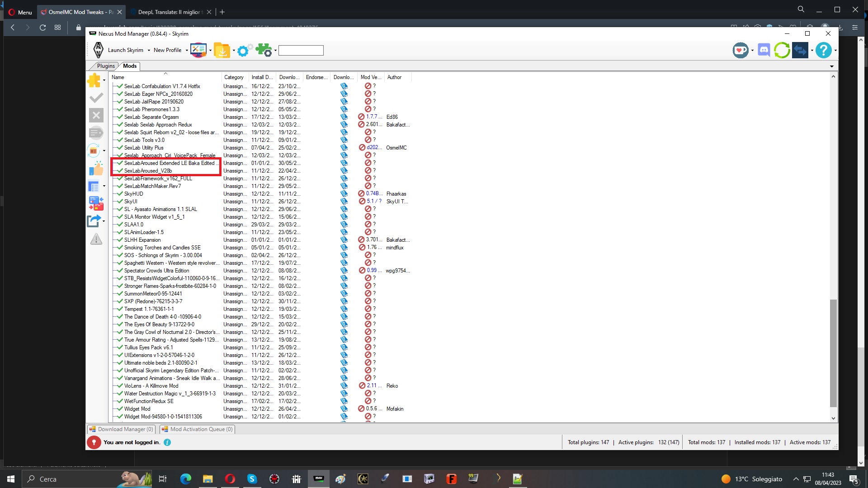Image resolution: width=868 pixels, height=488 pixels.
Task: Click the download icon in SkyUI row
Action: tap(344, 202)
